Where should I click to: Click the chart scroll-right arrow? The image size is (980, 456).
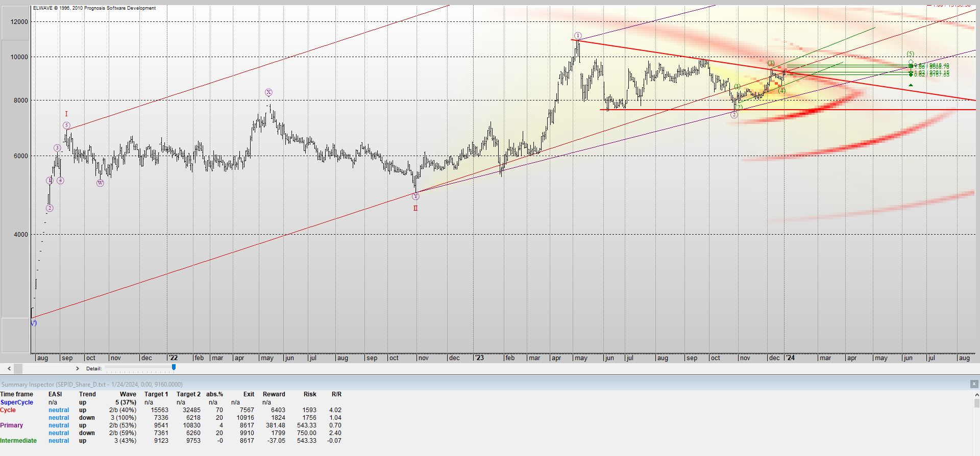[x=78, y=368]
